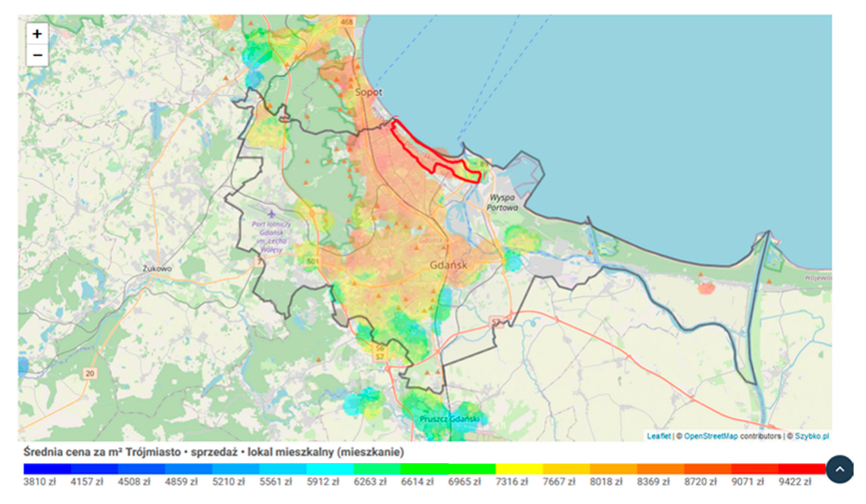Open the Szybko.pl attribution link
Viewport: 866px width, 504px height.
pyautogui.click(x=811, y=436)
